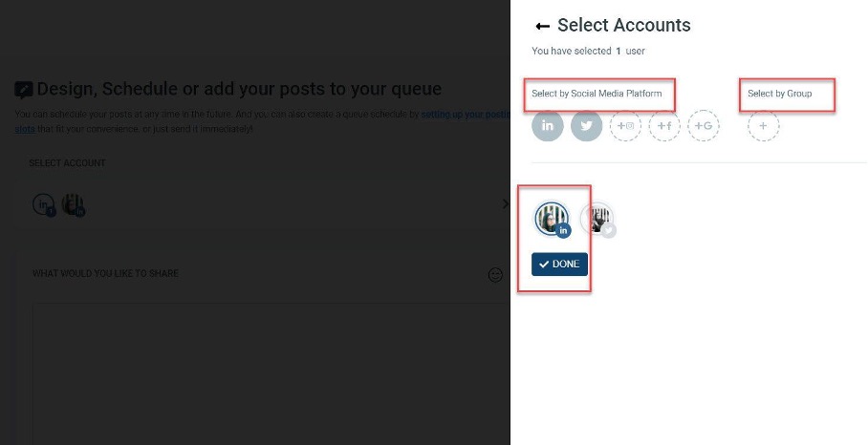Add a new group with plus circle
Image resolution: width=868 pixels, height=445 pixels.
click(x=763, y=125)
